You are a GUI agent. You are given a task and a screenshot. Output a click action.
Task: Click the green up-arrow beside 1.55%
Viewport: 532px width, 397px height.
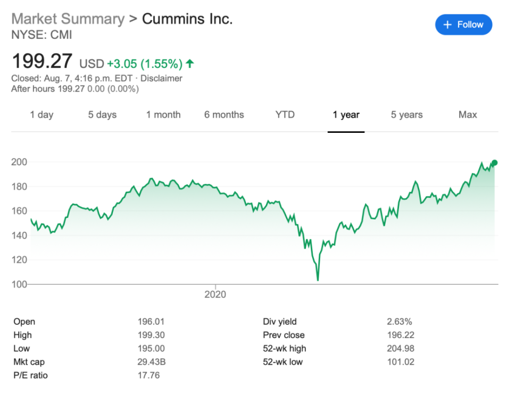190,63
